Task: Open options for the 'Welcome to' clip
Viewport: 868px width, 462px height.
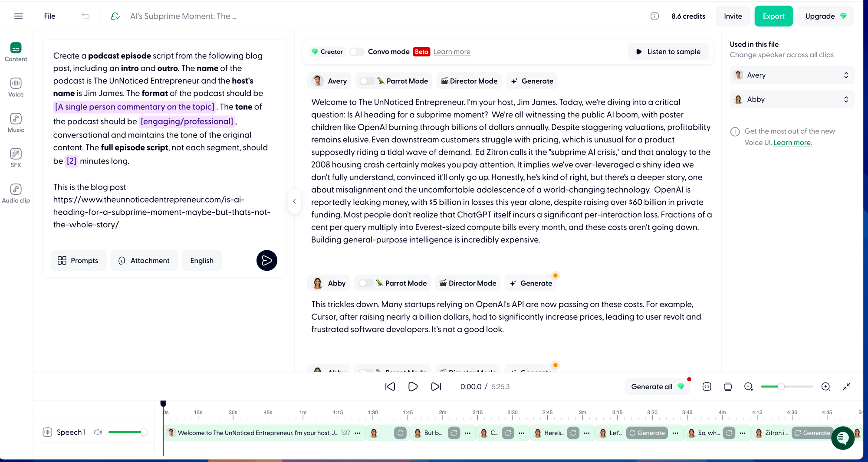Action: pos(358,433)
